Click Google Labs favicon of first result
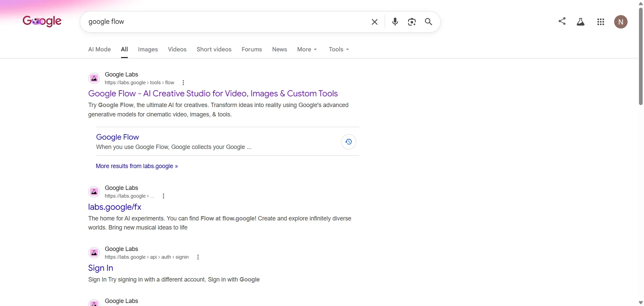Viewport: 644px width, 306px height. coord(94,79)
